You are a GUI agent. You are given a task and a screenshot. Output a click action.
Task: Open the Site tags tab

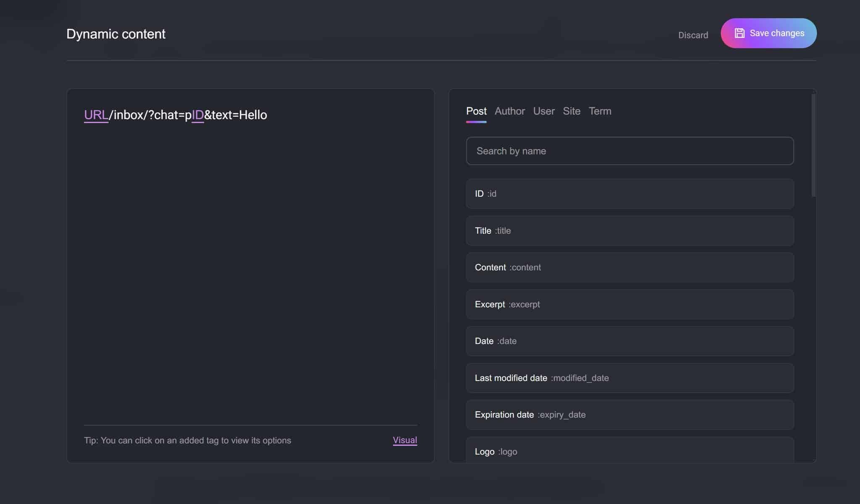click(x=572, y=111)
